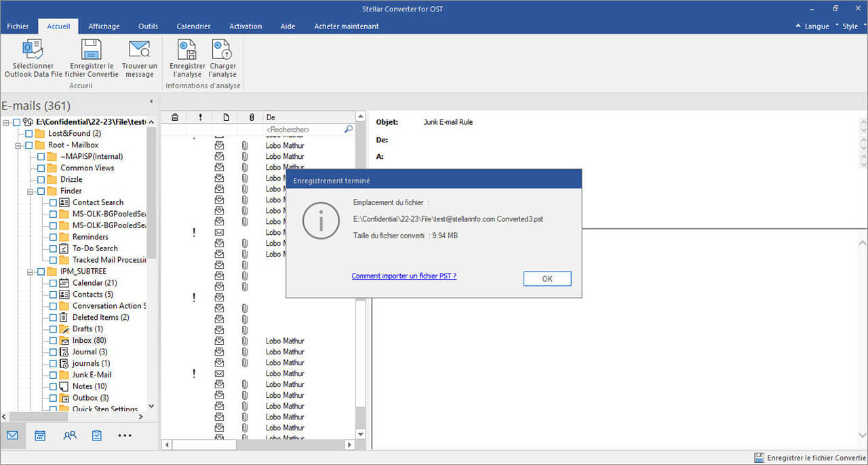
Task: Open more views ellipsis in bottom bar
Action: click(x=125, y=436)
